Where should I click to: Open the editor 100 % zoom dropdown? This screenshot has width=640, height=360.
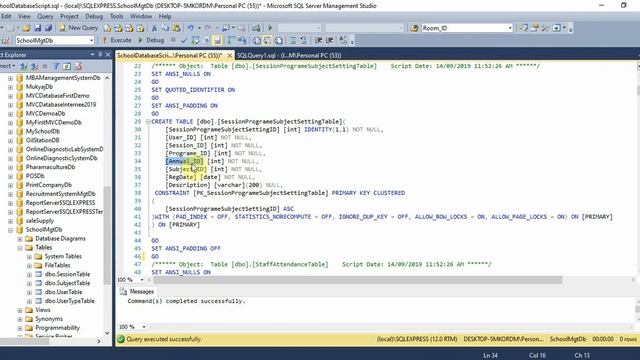(142, 280)
